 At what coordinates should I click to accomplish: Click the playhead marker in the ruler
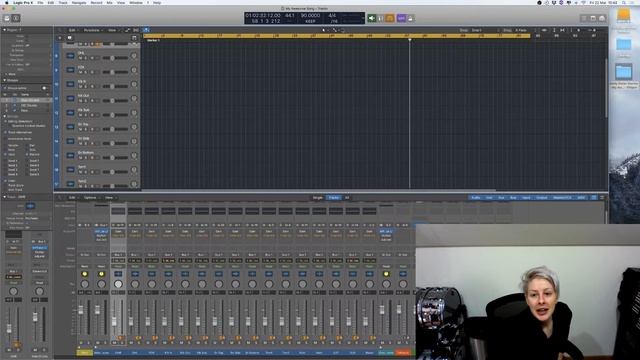tap(409, 39)
